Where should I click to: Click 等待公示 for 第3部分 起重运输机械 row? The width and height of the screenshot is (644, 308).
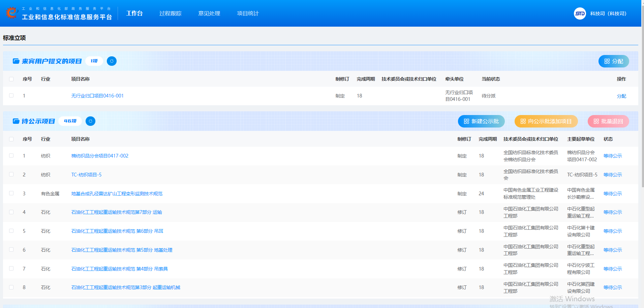click(x=613, y=287)
